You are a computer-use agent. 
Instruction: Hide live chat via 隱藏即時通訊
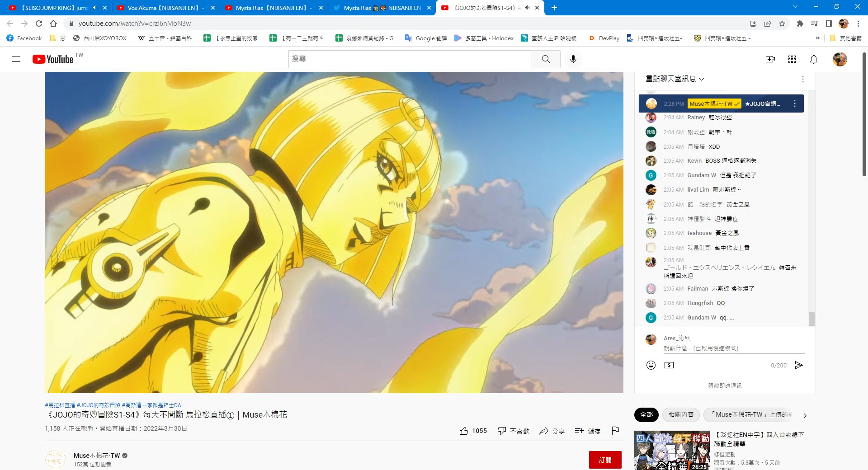(725, 386)
